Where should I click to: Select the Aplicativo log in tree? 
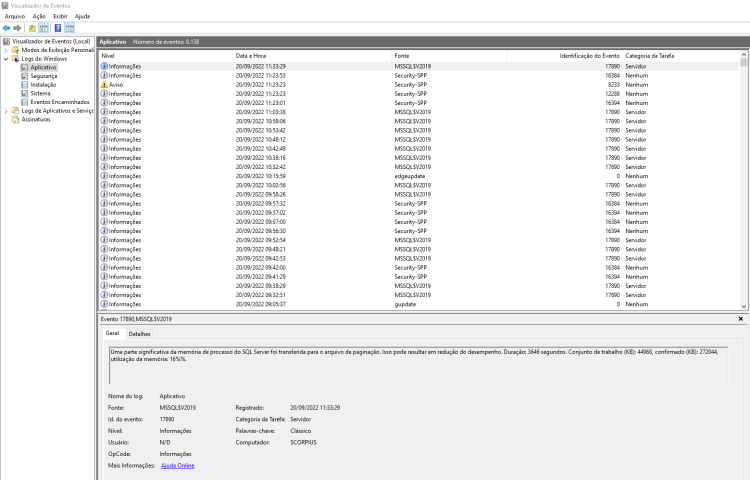pos(44,67)
